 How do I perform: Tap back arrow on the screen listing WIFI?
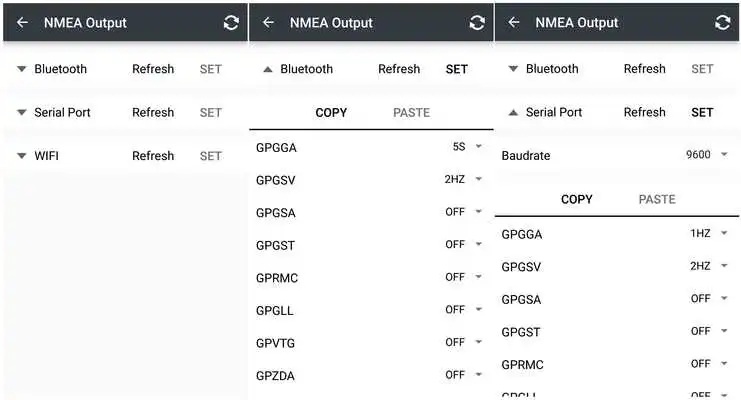(22, 22)
